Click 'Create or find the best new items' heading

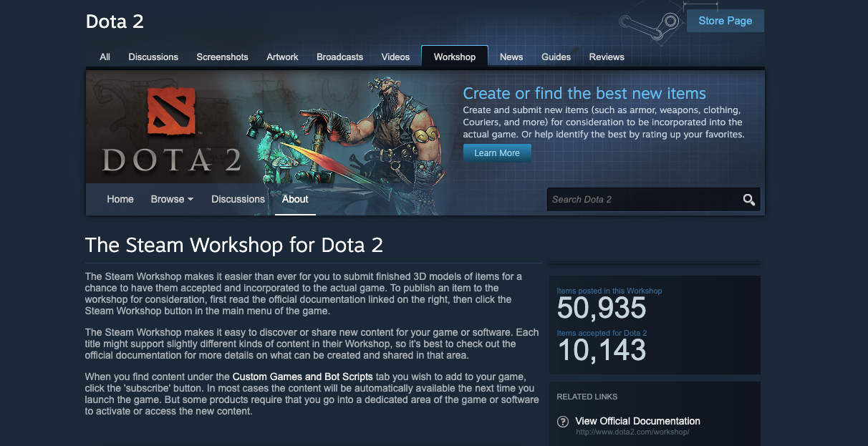click(584, 94)
